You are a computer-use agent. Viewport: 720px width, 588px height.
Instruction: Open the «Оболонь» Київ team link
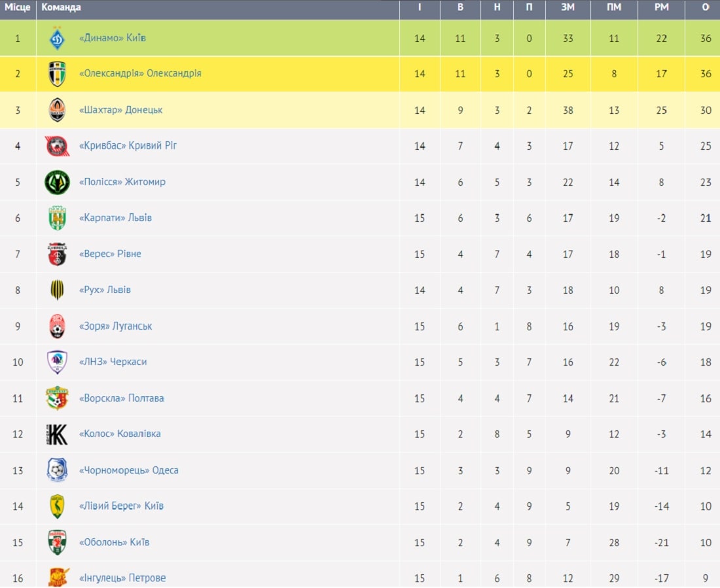[115, 543]
